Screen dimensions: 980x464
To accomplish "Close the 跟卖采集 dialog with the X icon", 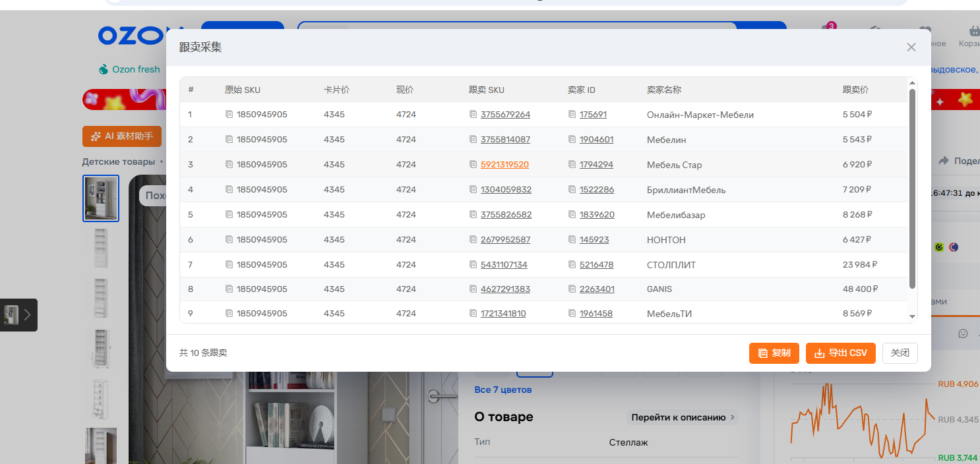I will 911,47.
